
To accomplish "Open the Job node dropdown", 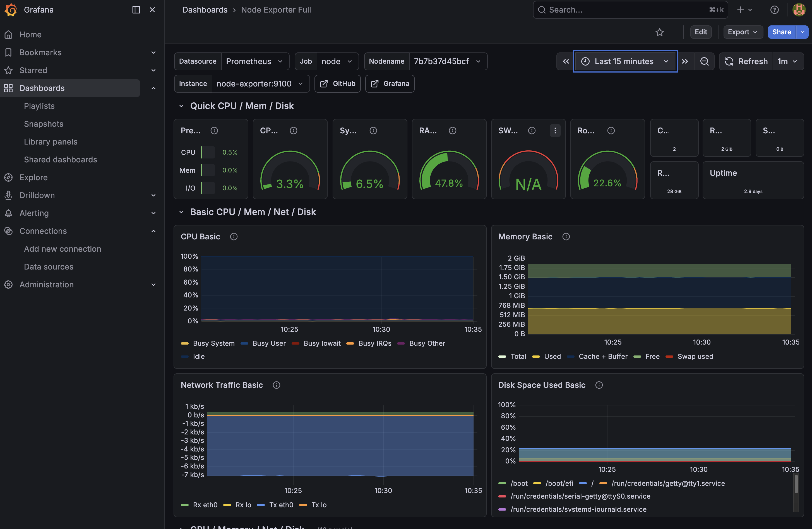I will point(337,61).
